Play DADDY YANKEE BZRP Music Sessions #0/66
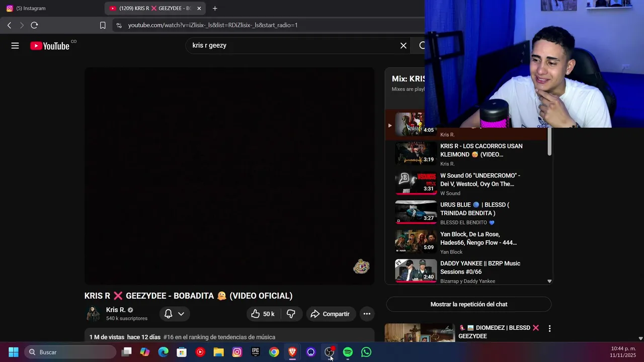 pos(480,267)
